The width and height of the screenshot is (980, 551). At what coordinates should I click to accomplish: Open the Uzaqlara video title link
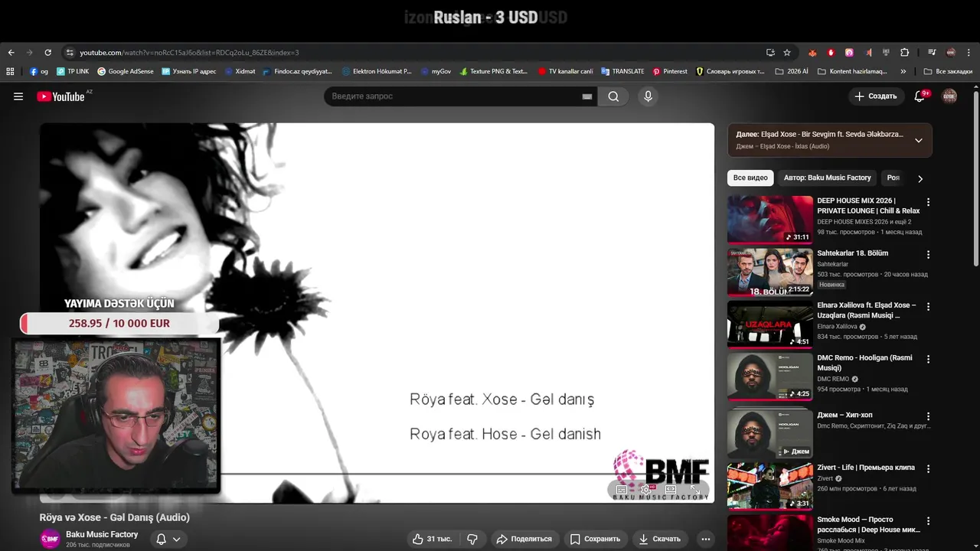866,310
